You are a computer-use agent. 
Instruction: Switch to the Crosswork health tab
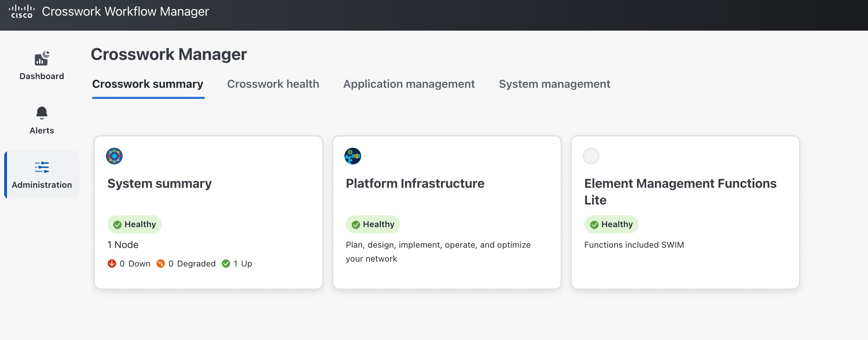coord(273,84)
